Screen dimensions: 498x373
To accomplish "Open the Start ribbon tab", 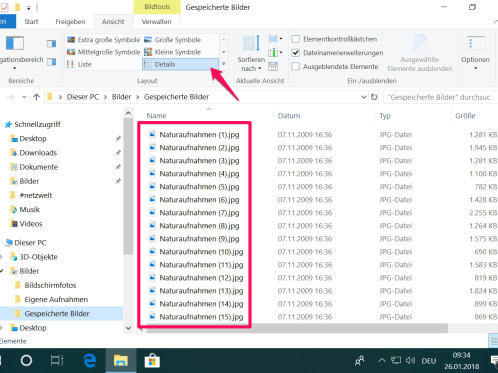I will click(x=31, y=22).
